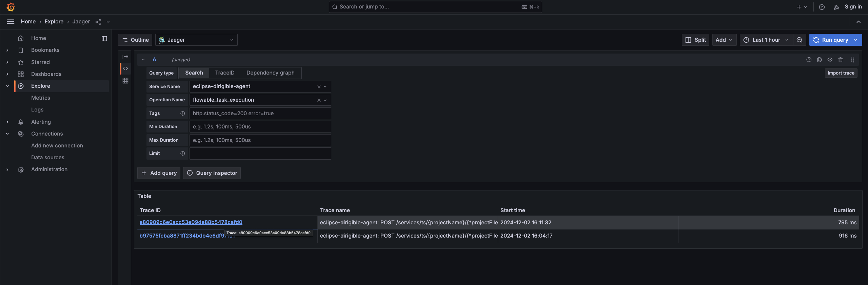Click the Split button

(x=695, y=40)
